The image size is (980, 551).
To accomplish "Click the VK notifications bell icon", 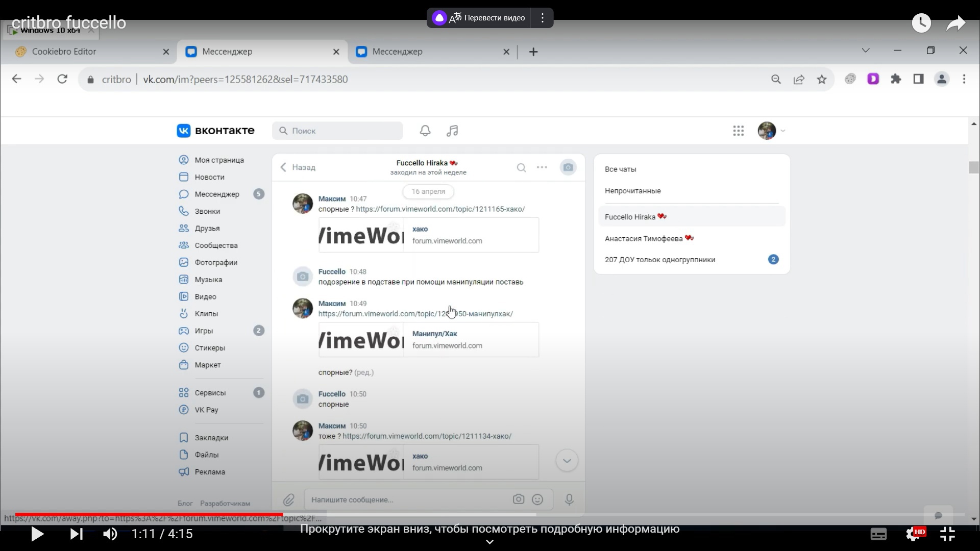I will pos(425,131).
